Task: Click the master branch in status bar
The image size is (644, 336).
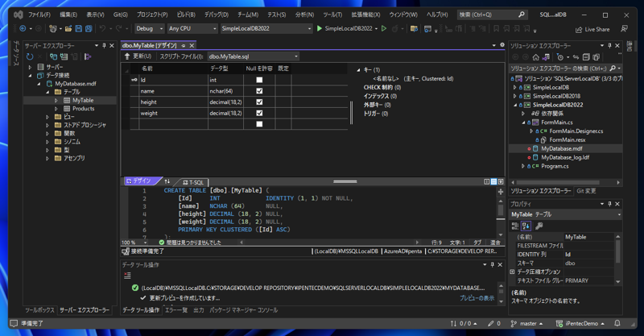Action: click(526, 323)
